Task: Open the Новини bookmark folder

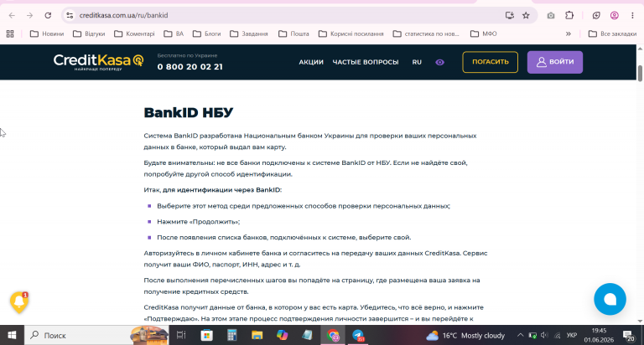Action: tap(47, 33)
